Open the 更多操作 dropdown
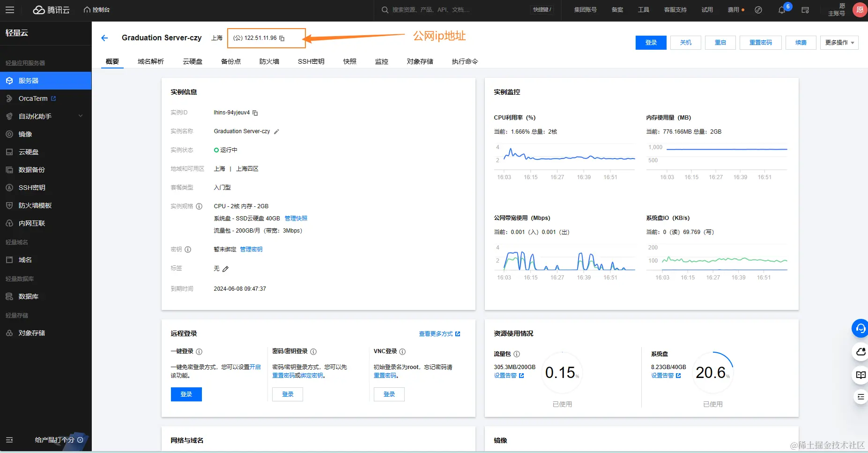 pos(839,43)
